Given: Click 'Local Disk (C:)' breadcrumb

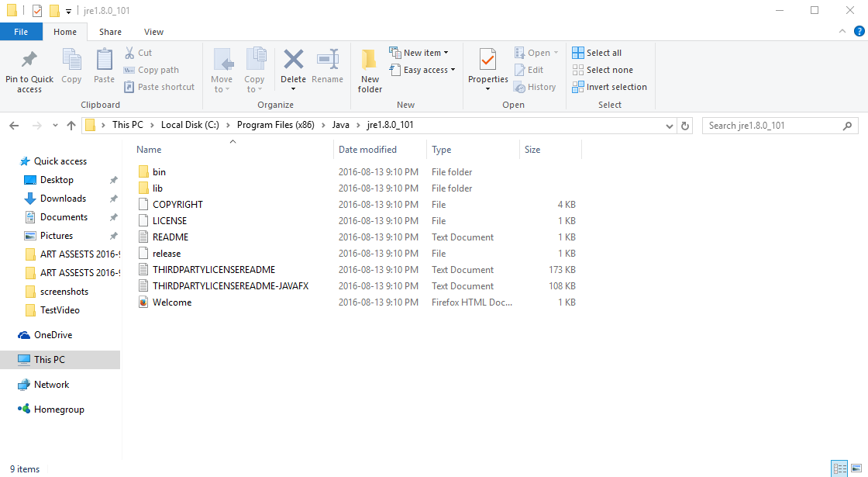Looking at the screenshot, I should pyautogui.click(x=190, y=125).
